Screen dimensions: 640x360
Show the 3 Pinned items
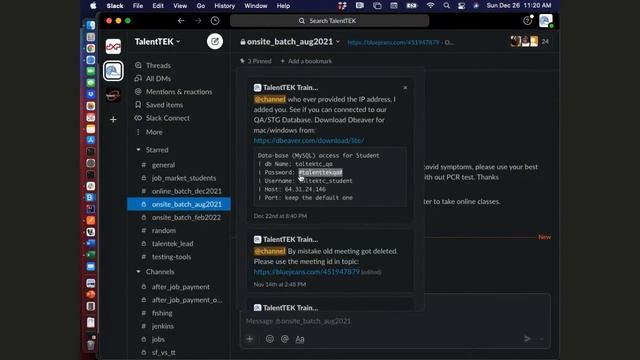(x=256, y=61)
